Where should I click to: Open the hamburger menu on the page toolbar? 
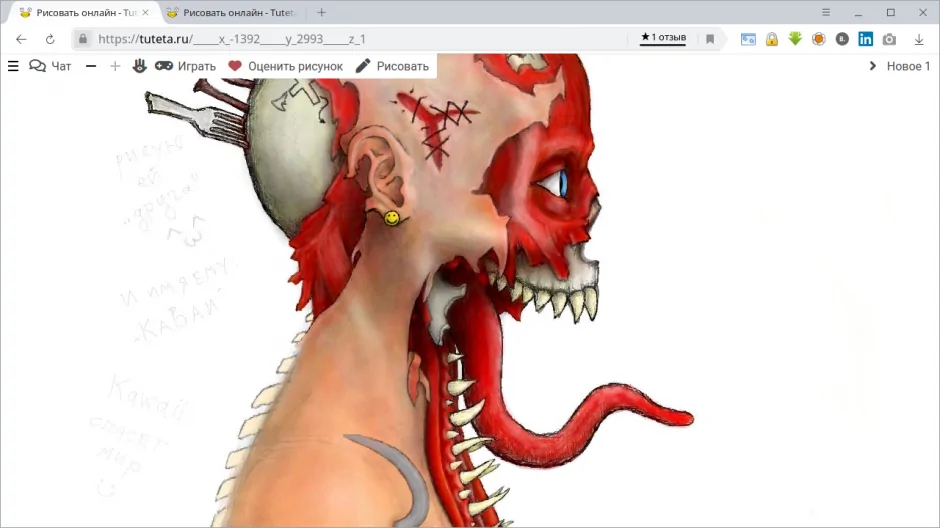13,66
